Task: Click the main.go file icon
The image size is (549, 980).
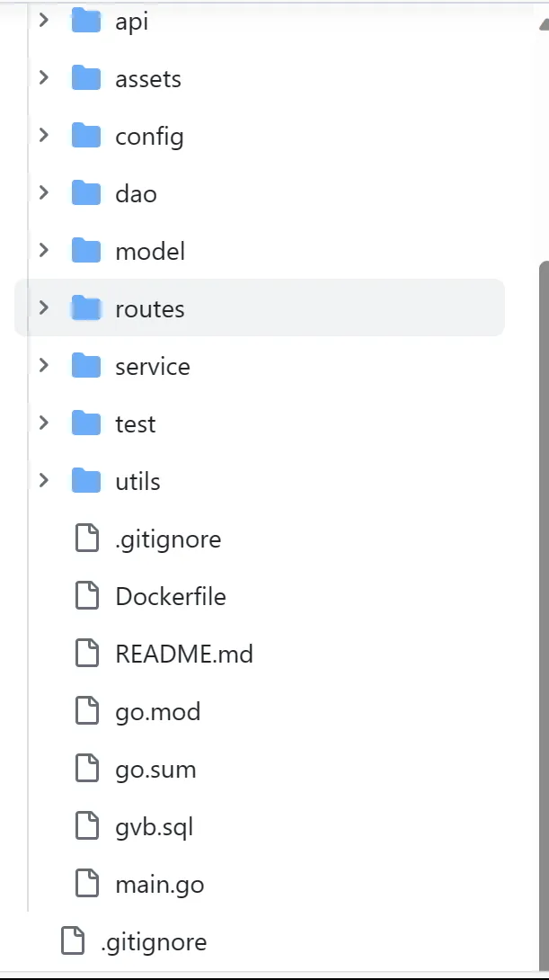Action: (x=87, y=885)
